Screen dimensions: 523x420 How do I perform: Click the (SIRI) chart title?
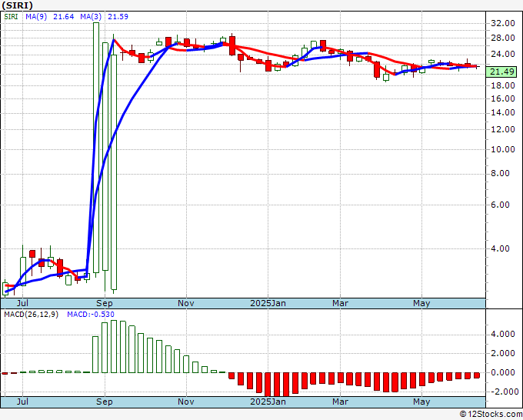[x=18, y=5]
